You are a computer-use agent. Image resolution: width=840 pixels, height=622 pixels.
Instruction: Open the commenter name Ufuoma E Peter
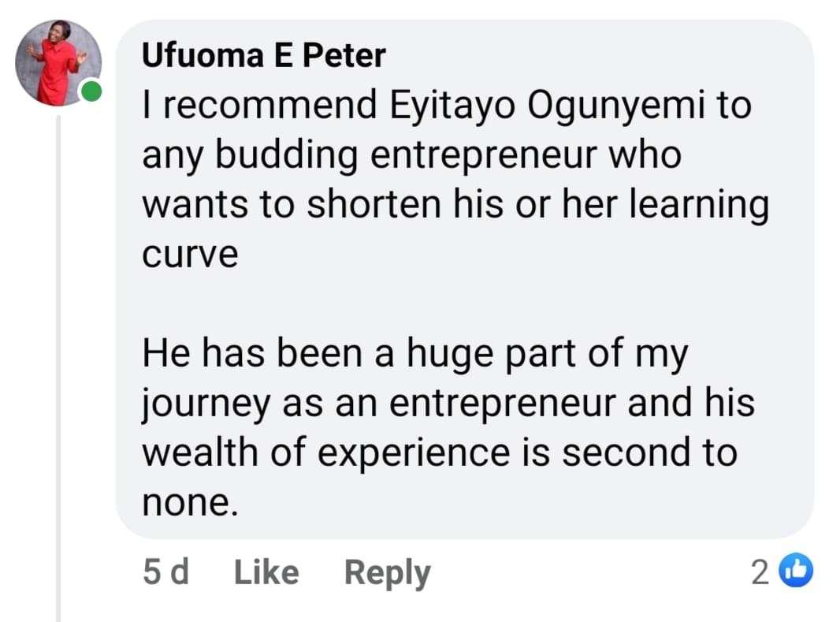pos(263,56)
